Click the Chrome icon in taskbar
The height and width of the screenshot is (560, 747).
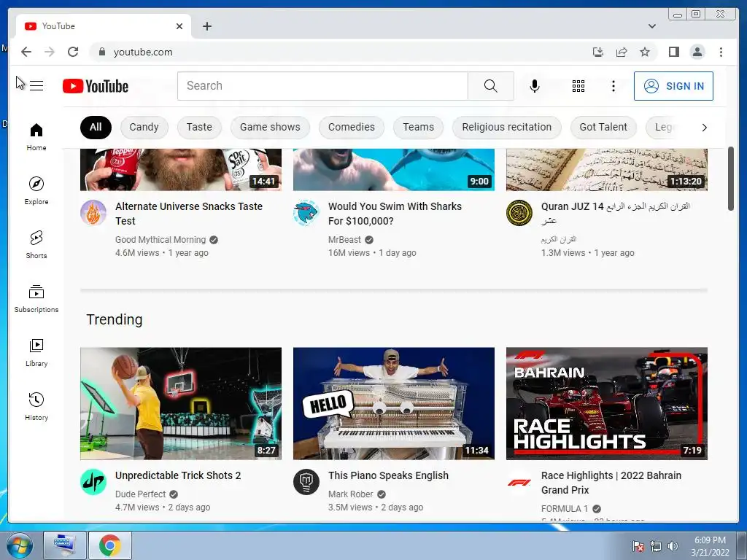point(109,545)
